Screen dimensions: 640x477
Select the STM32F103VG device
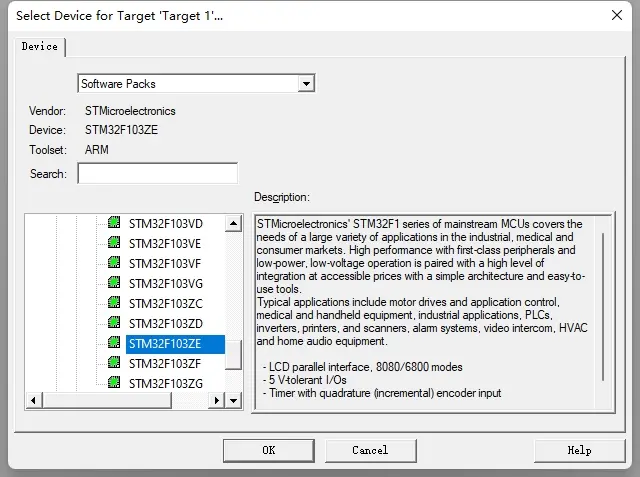pyautogui.click(x=166, y=284)
